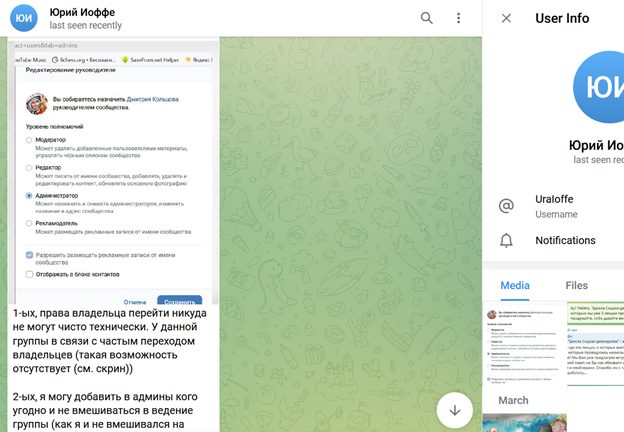
Task: Open the screenshot image in the message
Action: pos(114,175)
